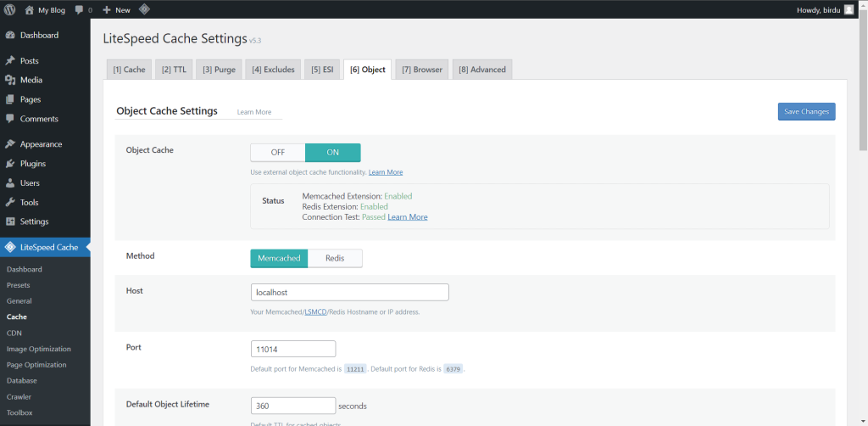Click the Default Object Lifetime field
The image size is (868, 426).
tap(292, 406)
